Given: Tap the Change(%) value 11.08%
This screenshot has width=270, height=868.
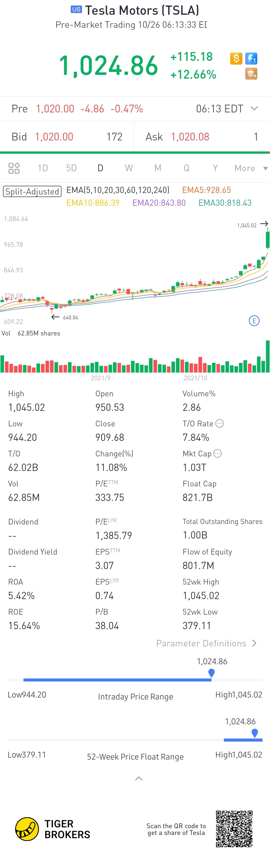Looking at the screenshot, I should coord(111,467).
